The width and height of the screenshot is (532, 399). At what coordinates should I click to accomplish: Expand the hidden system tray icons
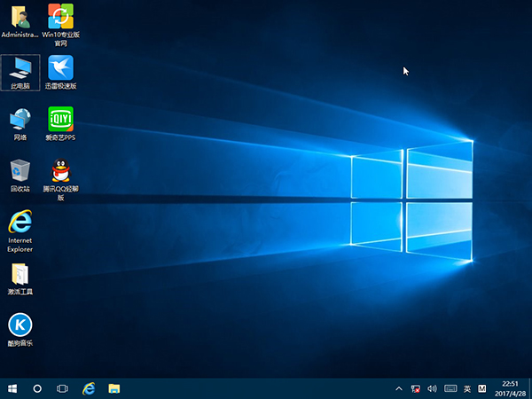[400, 388]
